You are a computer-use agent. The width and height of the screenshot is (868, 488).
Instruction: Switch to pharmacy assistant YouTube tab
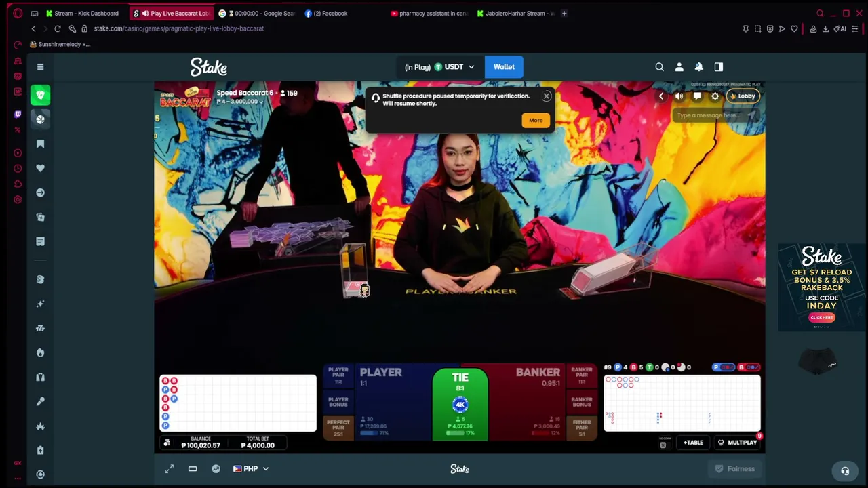[429, 13]
